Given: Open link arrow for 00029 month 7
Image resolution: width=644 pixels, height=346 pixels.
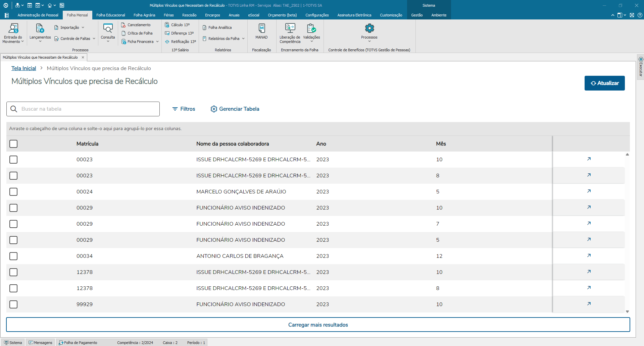Looking at the screenshot, I should [x=589, y=223].
